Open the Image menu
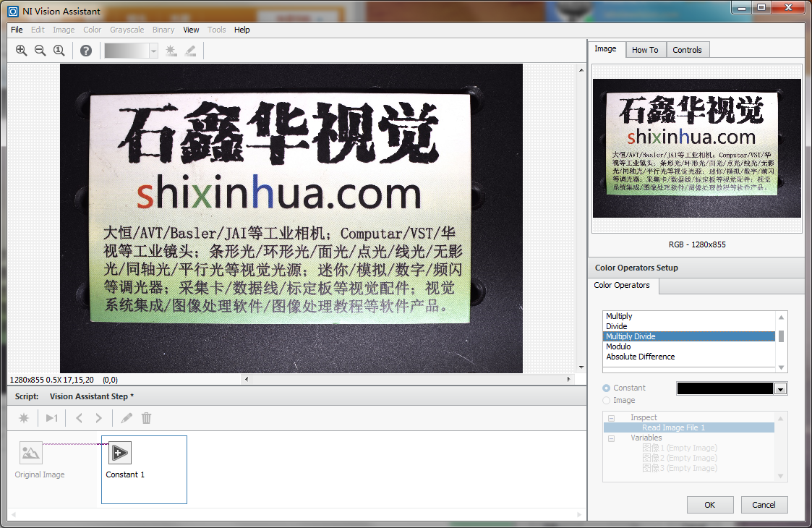This screenshot has height=528, width=812. coord(64,30)
